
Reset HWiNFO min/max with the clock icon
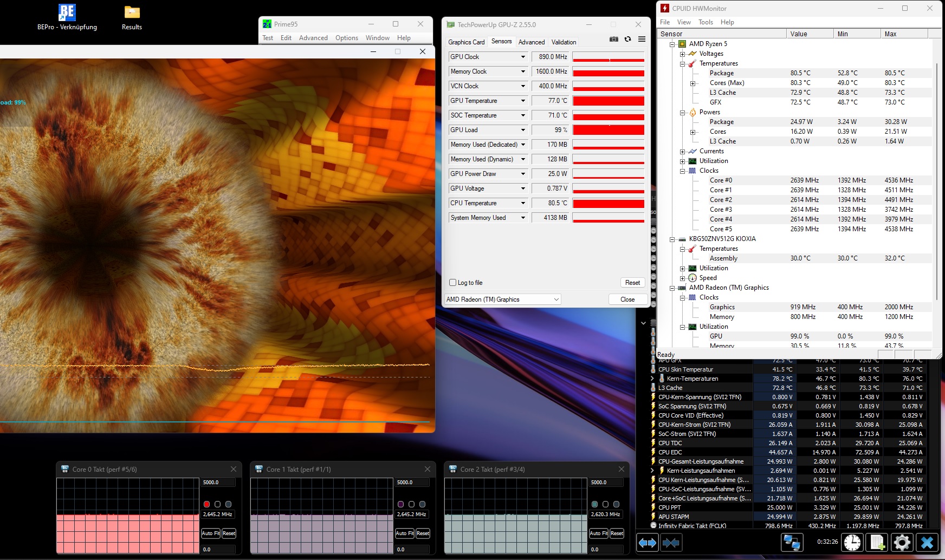tap(852, 542)
